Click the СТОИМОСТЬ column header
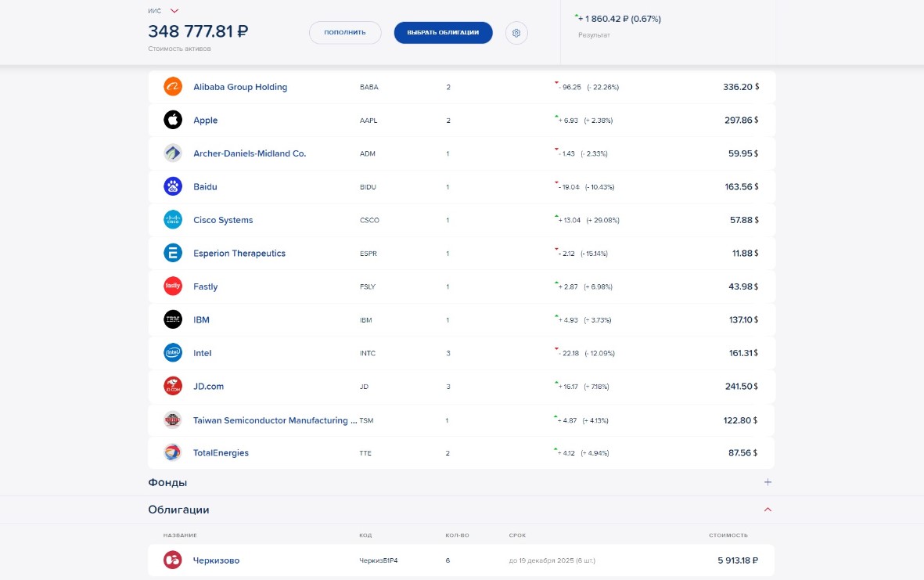This screenshot has width=924, height=580. (x=728, y=535)
